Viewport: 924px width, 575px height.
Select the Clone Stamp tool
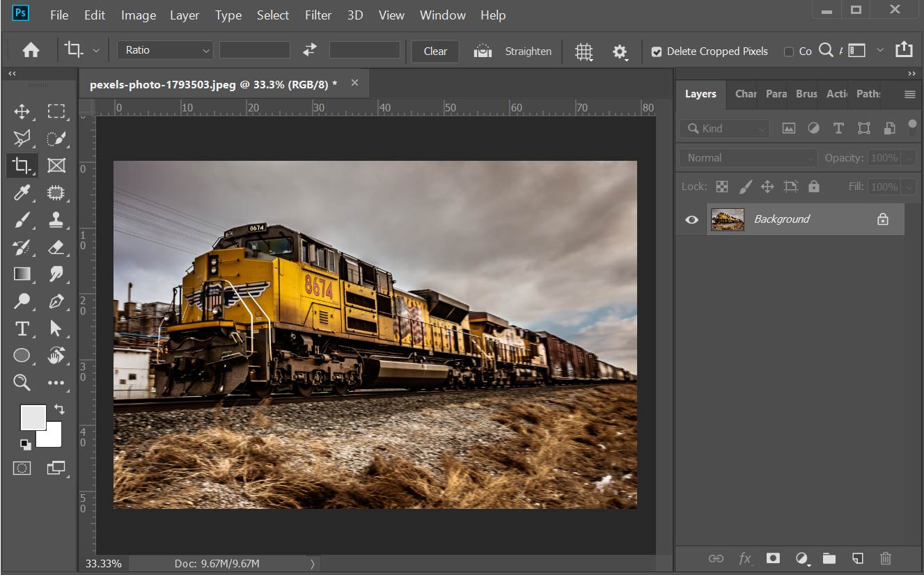pos(56,219)
